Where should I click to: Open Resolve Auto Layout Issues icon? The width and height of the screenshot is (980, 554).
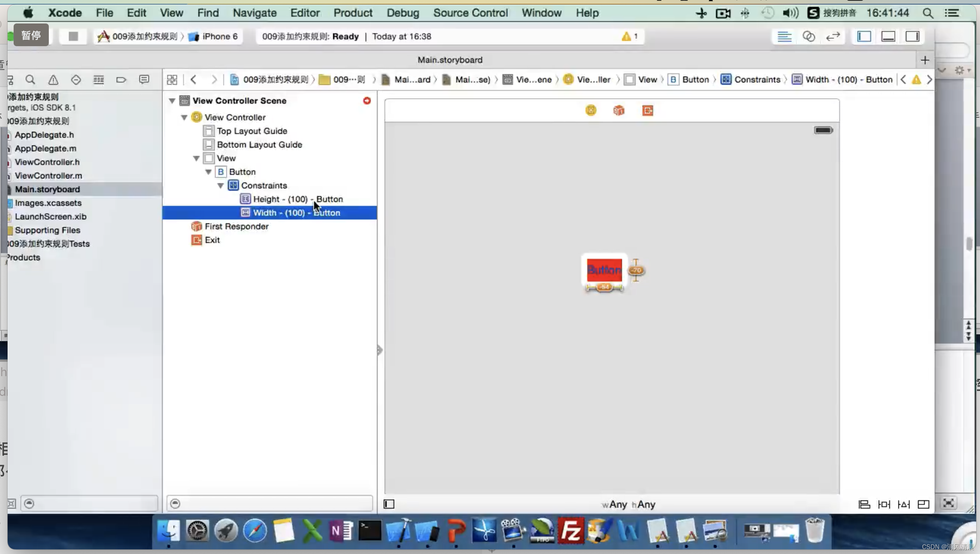pyautogui.click(x=904, y=504)
